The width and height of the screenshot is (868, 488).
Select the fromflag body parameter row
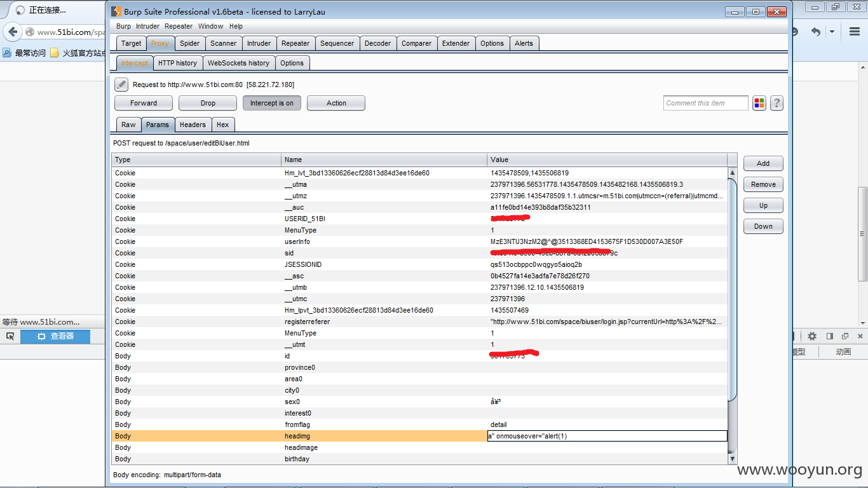point(419,424)
